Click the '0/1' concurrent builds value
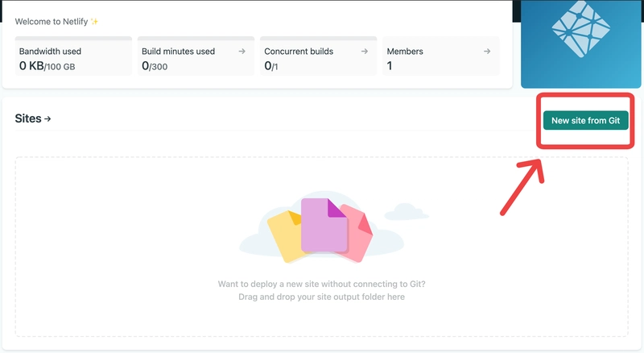The height and width of the screenshot is (353, 644). [x=271, y=66]
